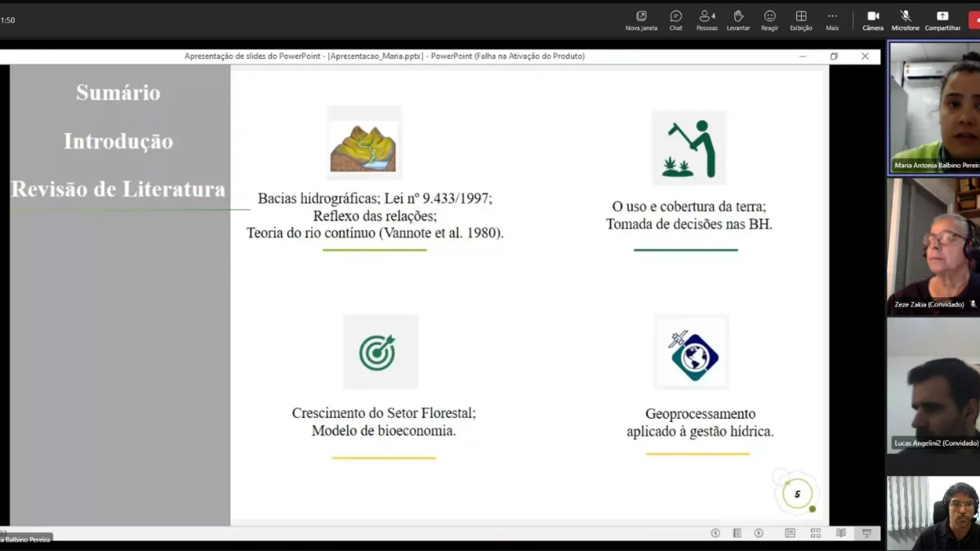Viewport: 980px width, 551px height.
Task: Switch to slide show presentation view
Action: (x=866, y=533)
